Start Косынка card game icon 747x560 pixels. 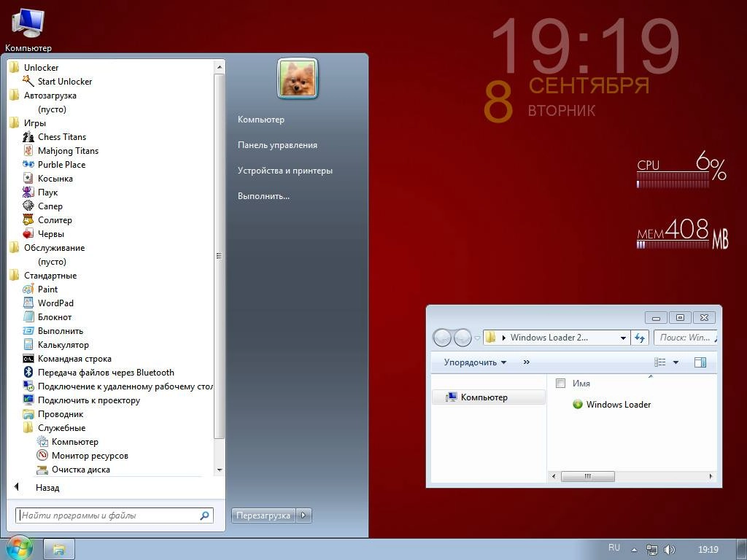pyautogui.click(x=28, y=179)
